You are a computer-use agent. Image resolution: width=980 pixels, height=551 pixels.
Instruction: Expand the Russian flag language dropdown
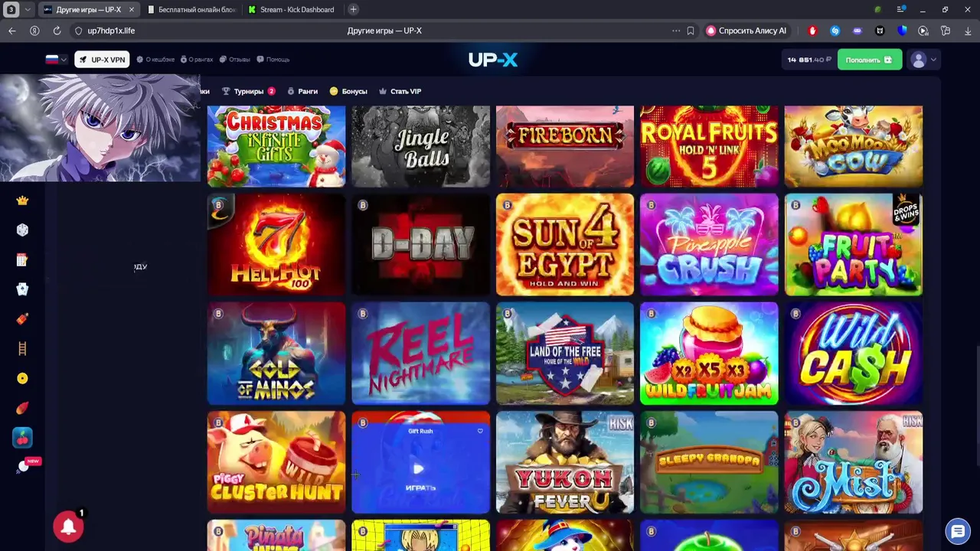(56, 59)
